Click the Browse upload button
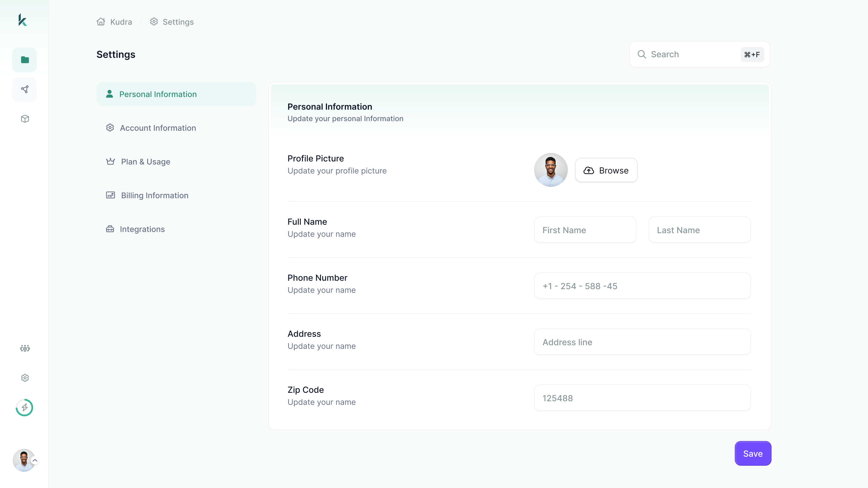The width and height of the screenshot is (868, 488). point(606,170)
